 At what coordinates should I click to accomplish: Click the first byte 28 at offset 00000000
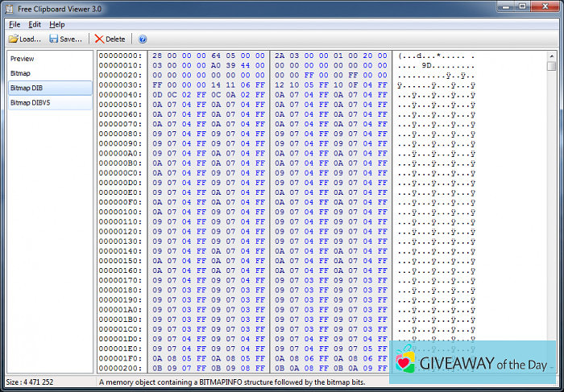click(157, 56)
